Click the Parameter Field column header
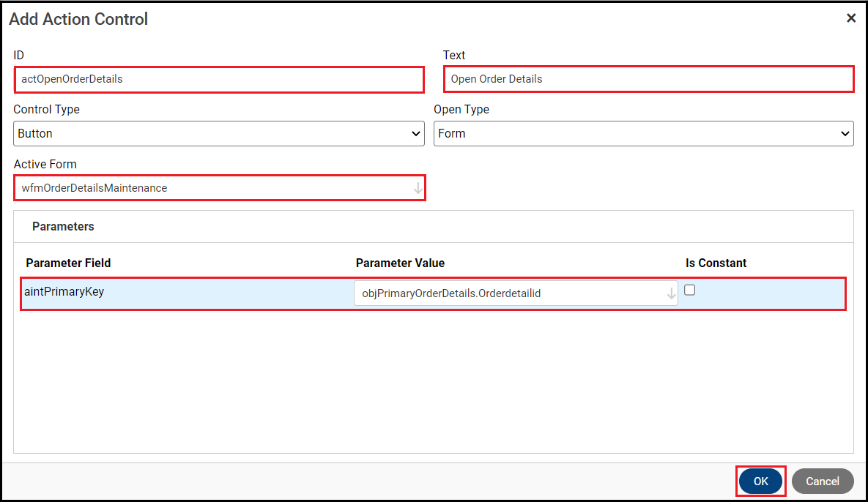Screen dimensions: 868x502 (68, 263)
